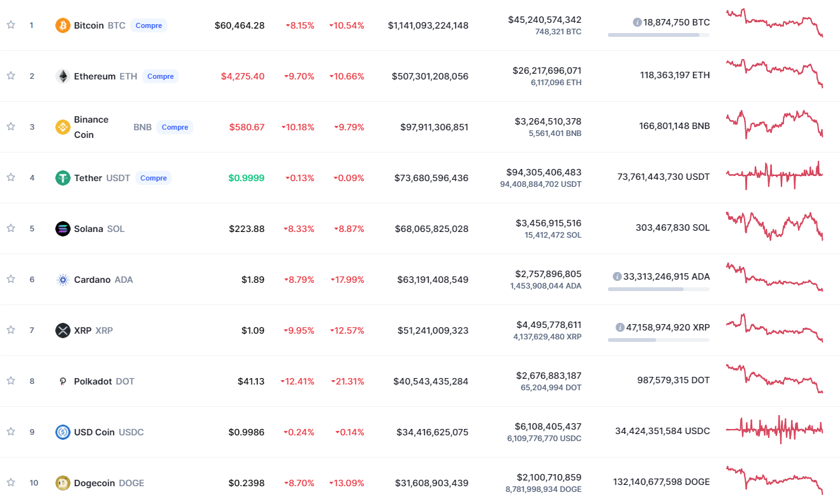Toggle watchlist star for Tether
Viewport: 840px width, 504px height.
click(x=11, y=177)
